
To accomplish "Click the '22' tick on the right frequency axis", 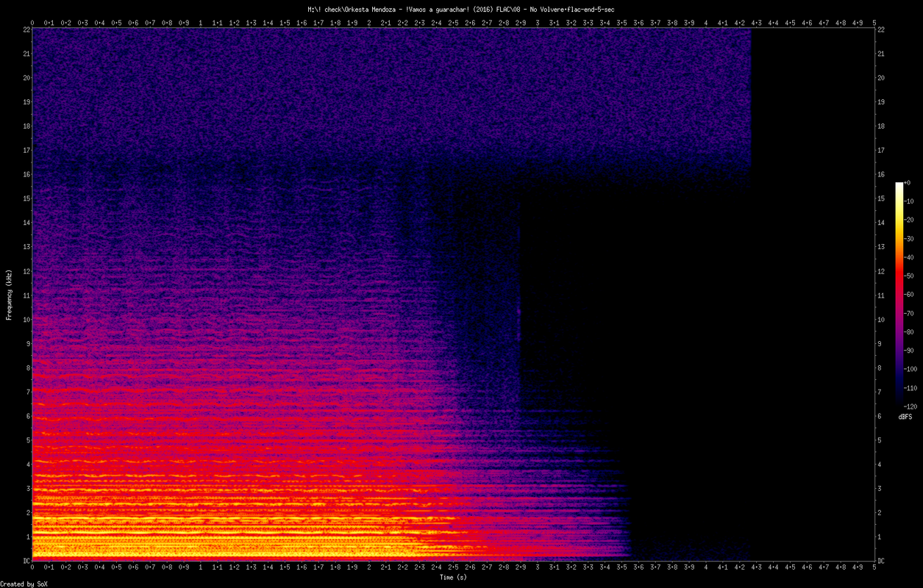I will pos(882,29).
